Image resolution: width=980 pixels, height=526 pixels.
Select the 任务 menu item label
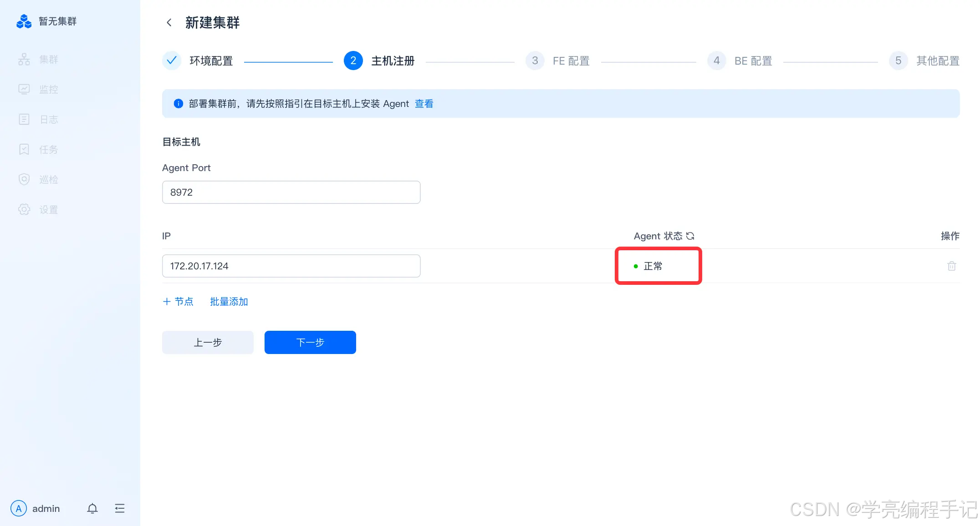click(49, 150)
